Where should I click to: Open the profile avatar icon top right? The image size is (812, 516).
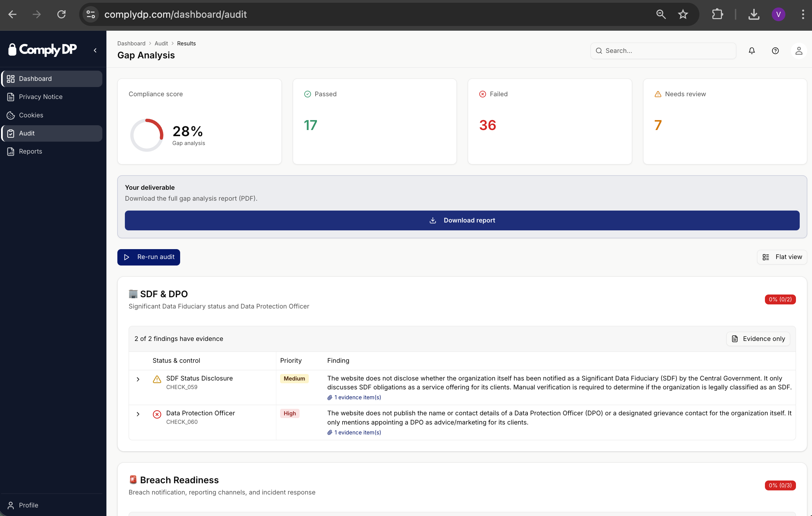coord(799,51)
